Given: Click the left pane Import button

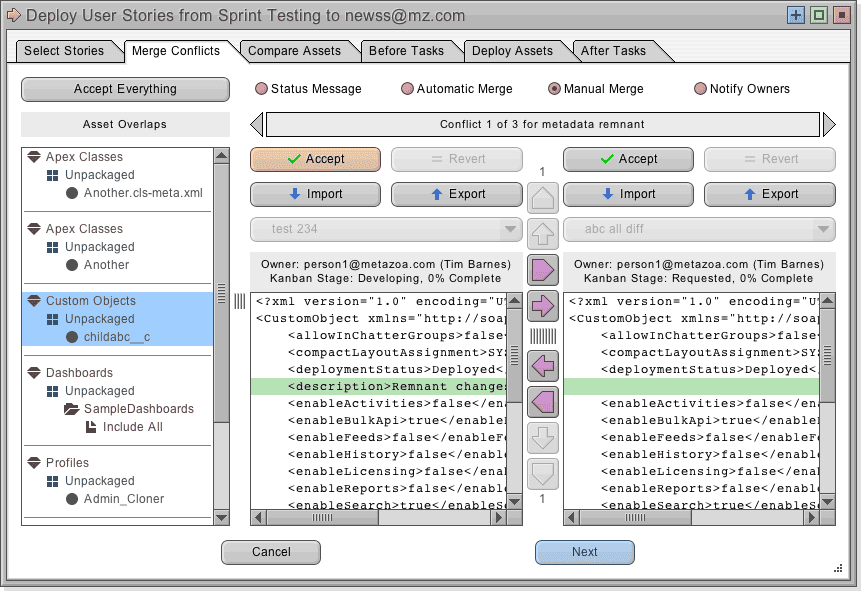Looking at the screenshot, I should pos(315,194).
